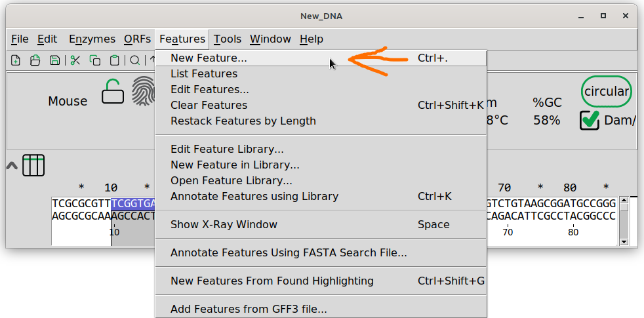Image resolution: width=644 pixels, height=318 pixels.
Task: Collapse panel using the caret arrow
Action: (x=12, y=166)
